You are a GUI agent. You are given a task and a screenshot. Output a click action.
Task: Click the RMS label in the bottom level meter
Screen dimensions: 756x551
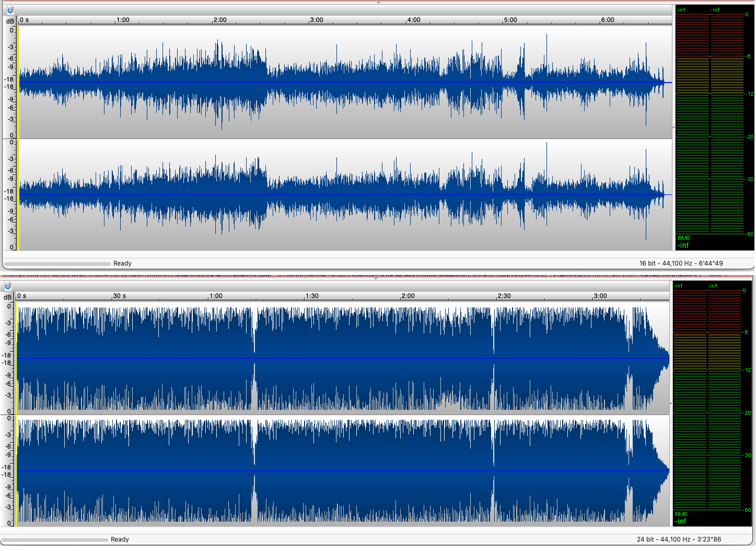(681, 514)
